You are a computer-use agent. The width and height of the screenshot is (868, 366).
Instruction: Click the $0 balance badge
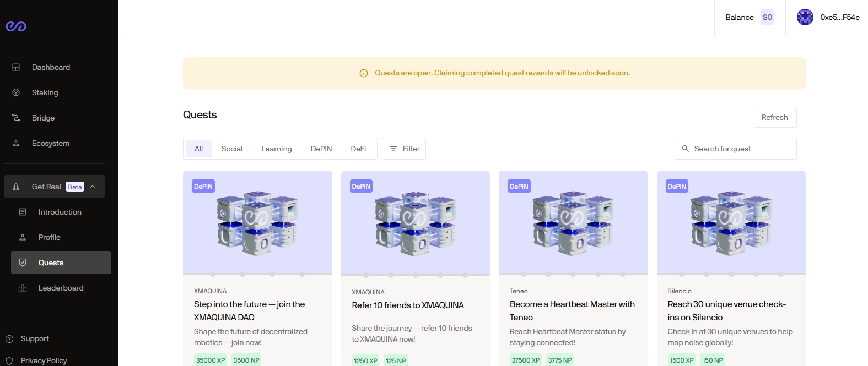[x=767, y=17]
